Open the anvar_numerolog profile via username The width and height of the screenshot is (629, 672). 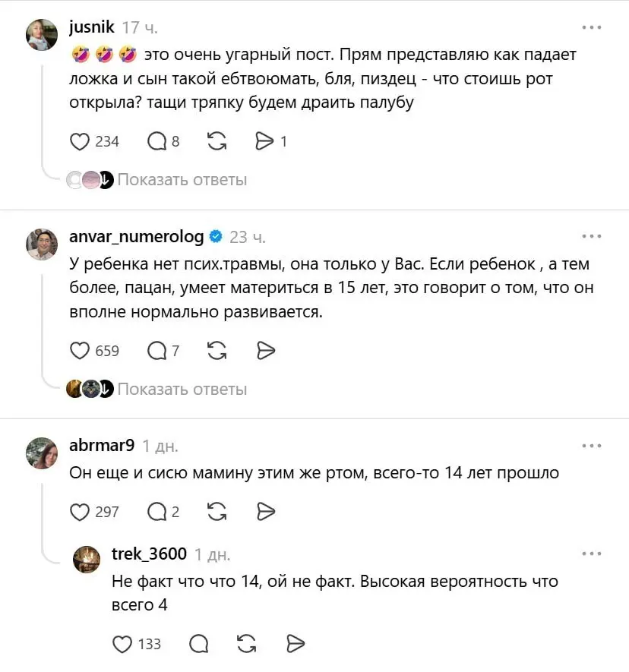click(136, 237)
